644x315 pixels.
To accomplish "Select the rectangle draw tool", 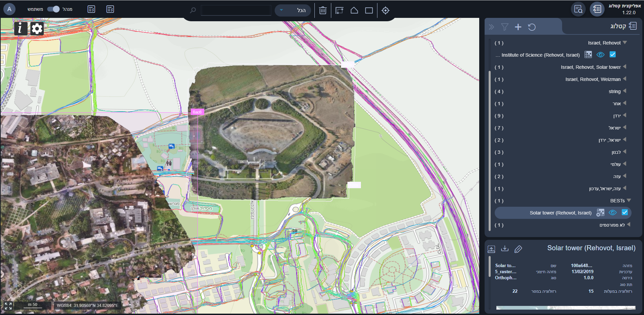I will [x=369, y=10].
